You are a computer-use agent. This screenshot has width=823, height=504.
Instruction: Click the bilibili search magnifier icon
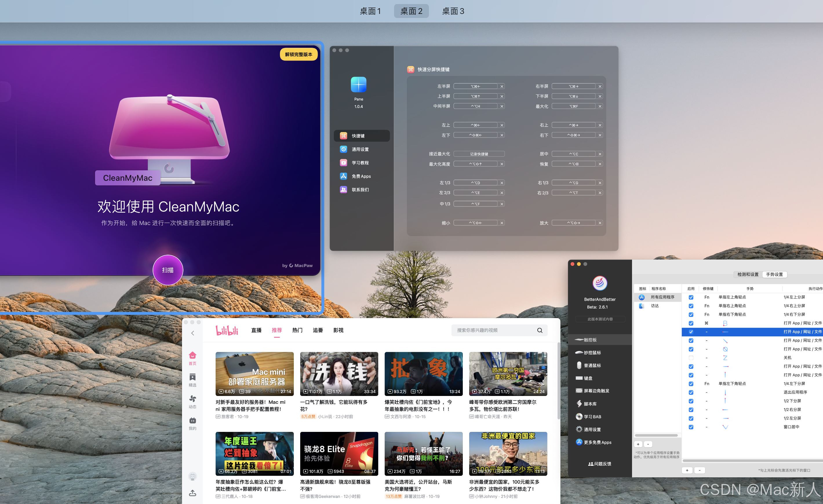coord(539,330)
